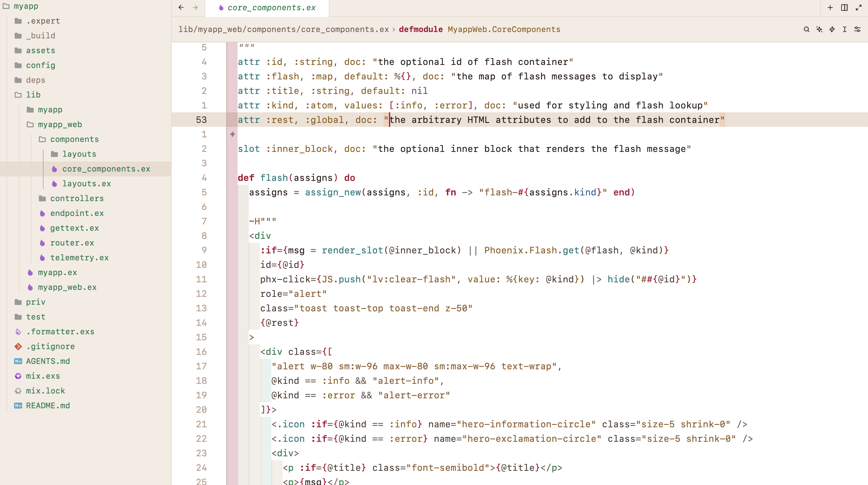Open AGENTS.md in the file tree
The width and height of the screenshot is (868, 485).
pyautogui.click(x=48, y=361)
